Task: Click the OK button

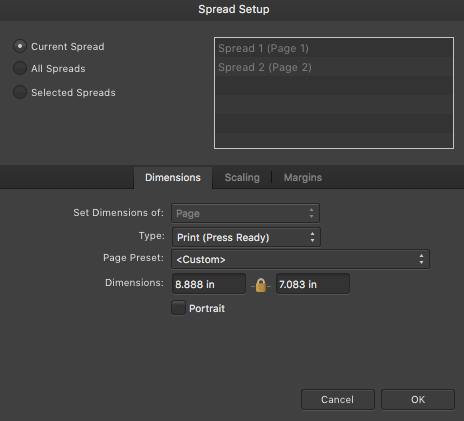Action: (x=418, y=399)
